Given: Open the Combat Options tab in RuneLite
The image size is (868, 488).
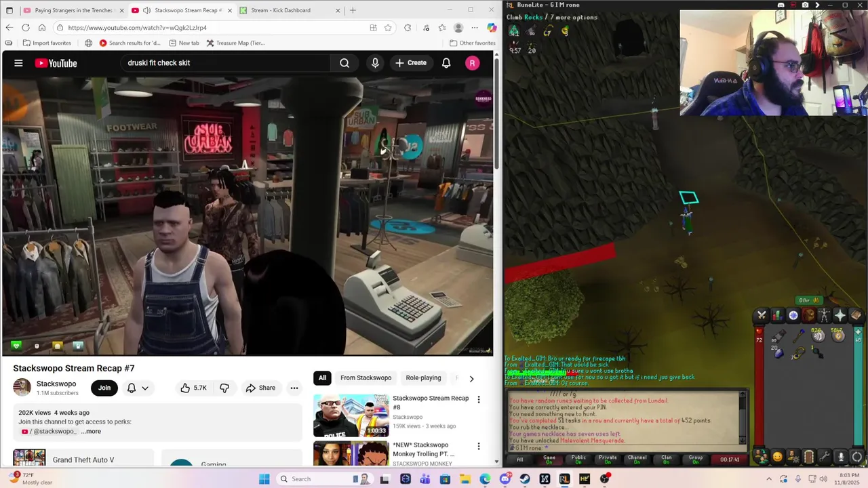Looking at the screenshot, I should (x=762, y=315).
